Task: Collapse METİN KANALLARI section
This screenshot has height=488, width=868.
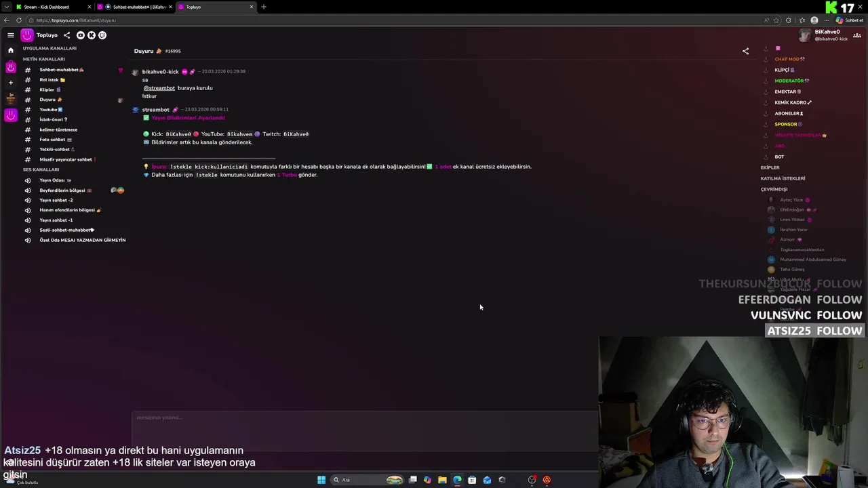Action: (44, 59)
